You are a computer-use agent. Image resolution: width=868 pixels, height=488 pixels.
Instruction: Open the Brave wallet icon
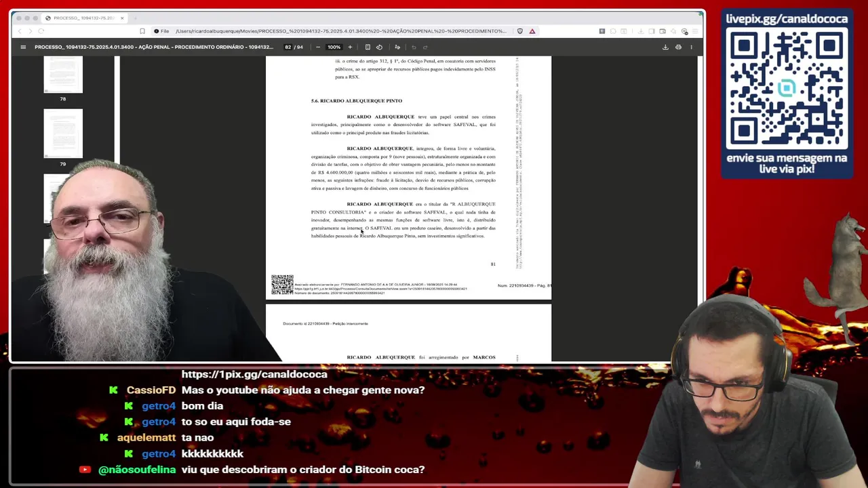(663, 31)
